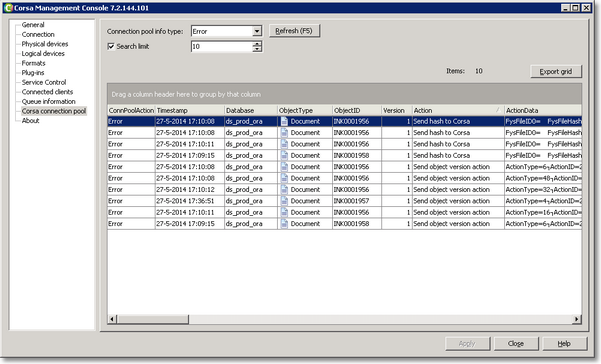Image resolution: width=601 pixels, height=364 pixels.
Task: Select General in the left tree
Action: pyautogui.click(x=33, y=25)
